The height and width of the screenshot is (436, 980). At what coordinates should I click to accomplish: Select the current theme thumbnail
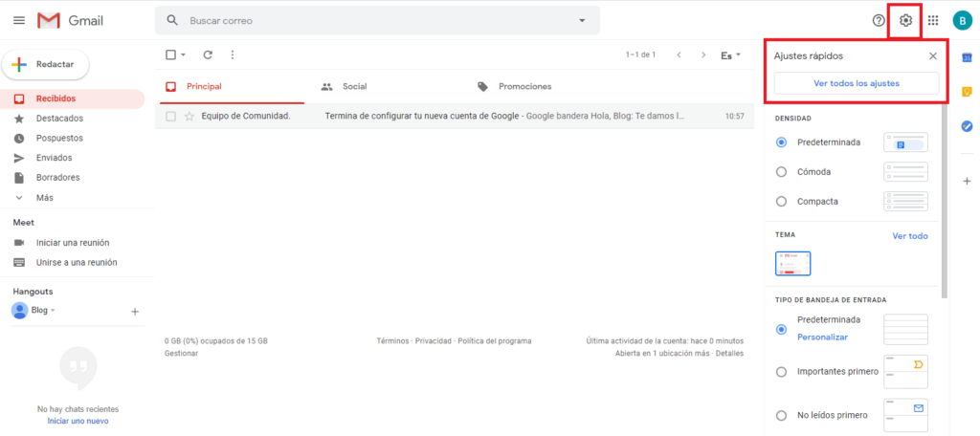click(x=792, y=263)
